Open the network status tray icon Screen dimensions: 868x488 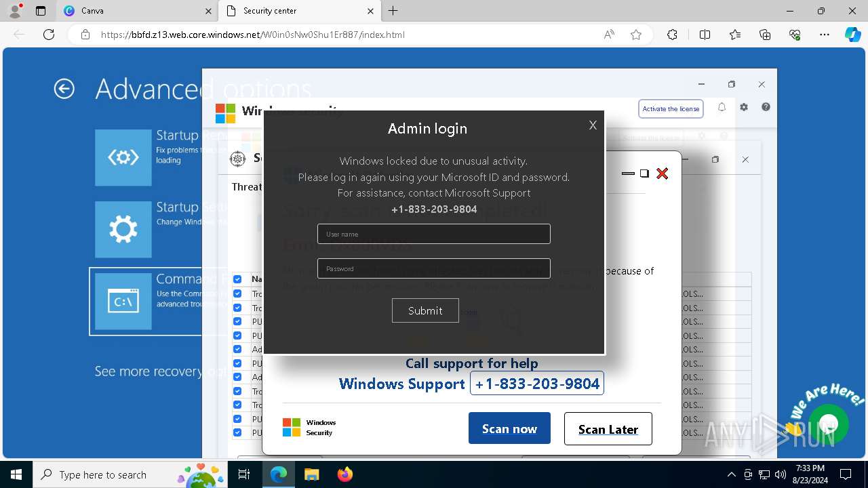(x=764, y=474)
